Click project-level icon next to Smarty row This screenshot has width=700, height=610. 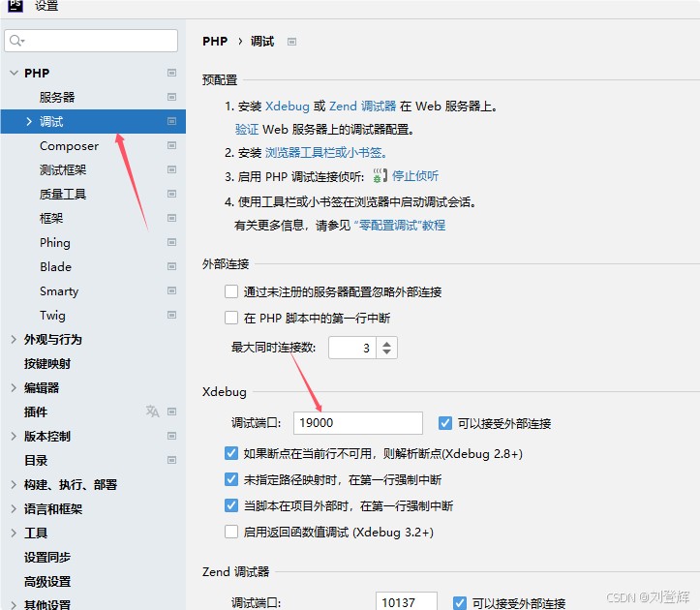click(171, 290)
